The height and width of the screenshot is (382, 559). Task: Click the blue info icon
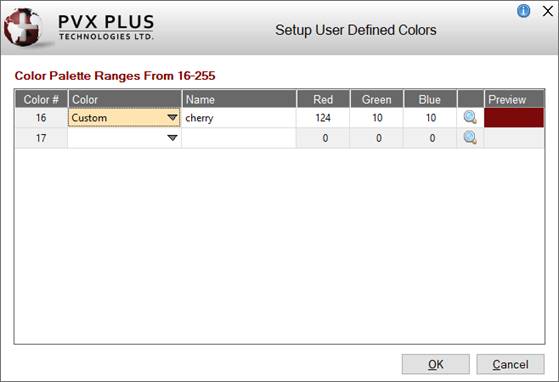[523, 11]
